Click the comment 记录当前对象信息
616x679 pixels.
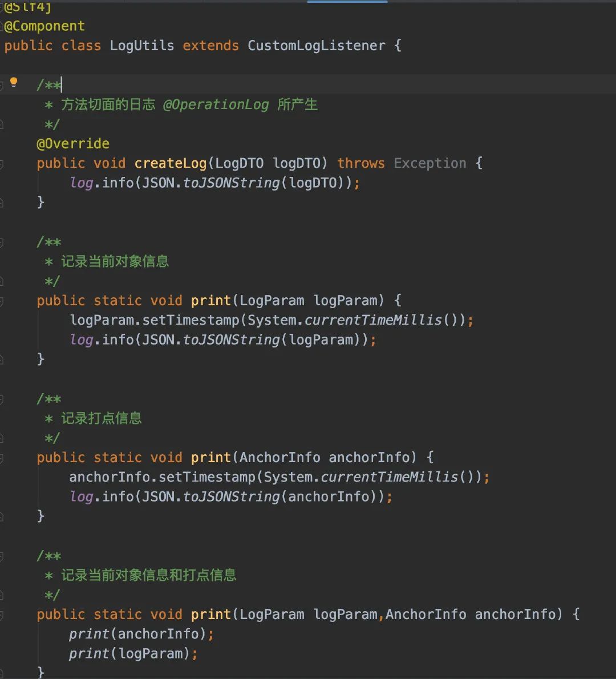(x=115, y=261)
